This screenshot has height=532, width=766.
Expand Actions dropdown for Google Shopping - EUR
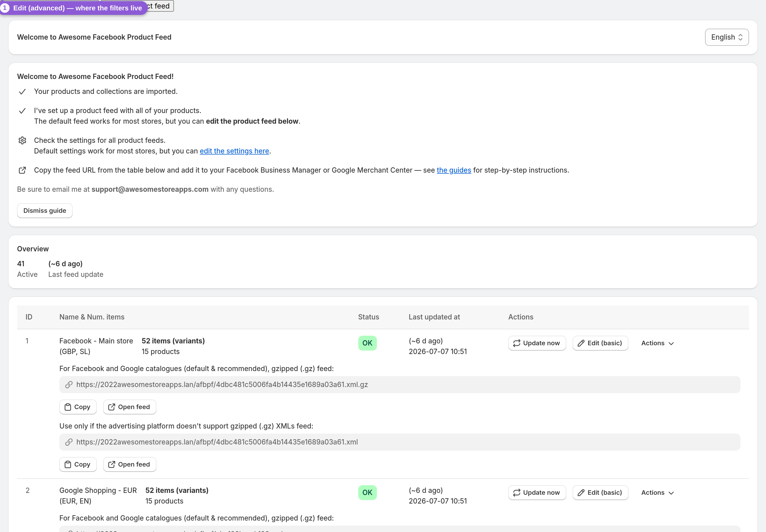pos(657,493)
